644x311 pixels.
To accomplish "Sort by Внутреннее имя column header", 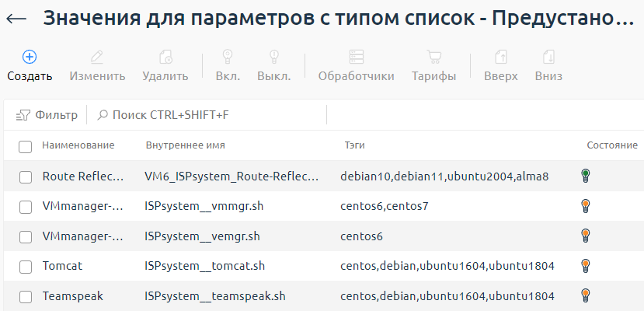I will point(185,145).
